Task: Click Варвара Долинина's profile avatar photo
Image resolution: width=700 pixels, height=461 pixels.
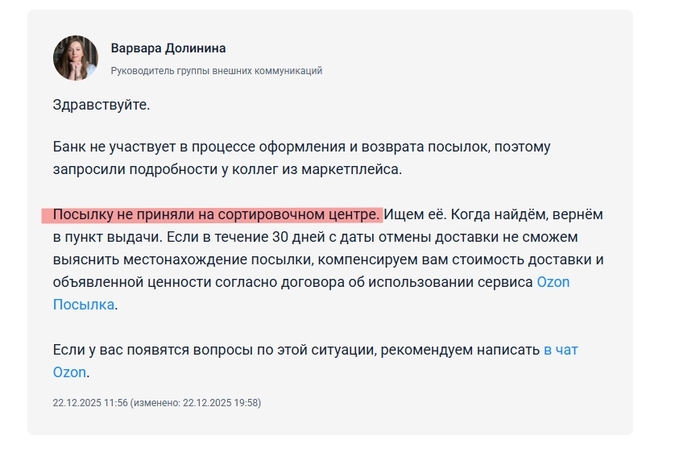Action: point(75,58)
